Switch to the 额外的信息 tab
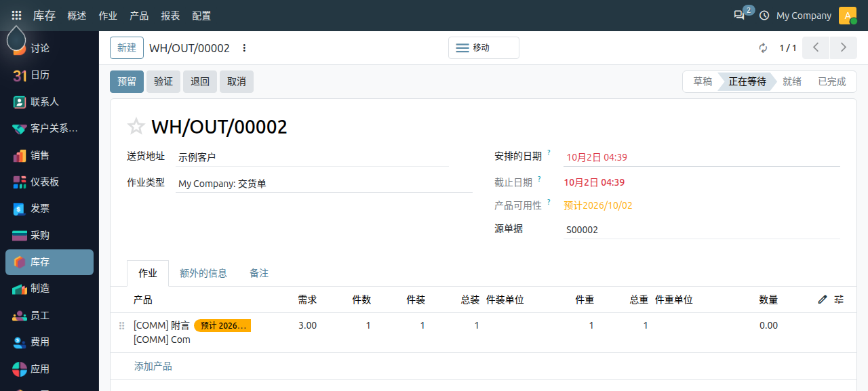868x391 pixels. coord(203,273)
